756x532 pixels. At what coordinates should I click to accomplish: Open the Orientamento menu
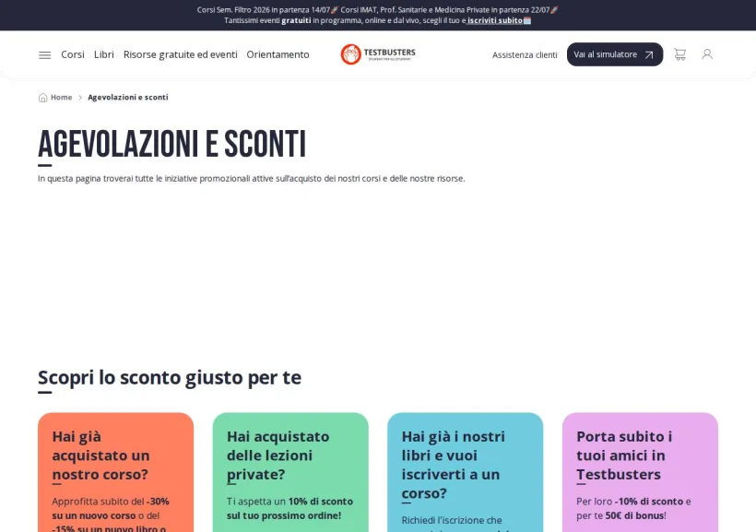tap(278, 54)
